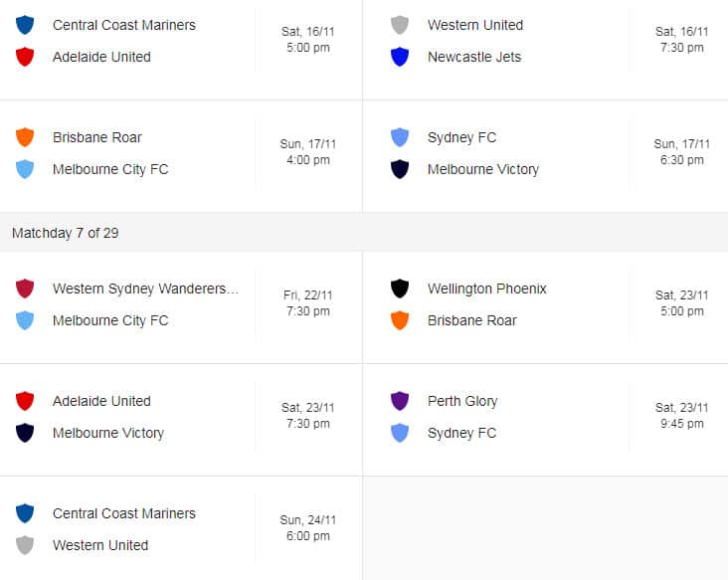Click Western United shield above Newcastle Jets
The image size is (728, 580).
click(x=400, y=25)
